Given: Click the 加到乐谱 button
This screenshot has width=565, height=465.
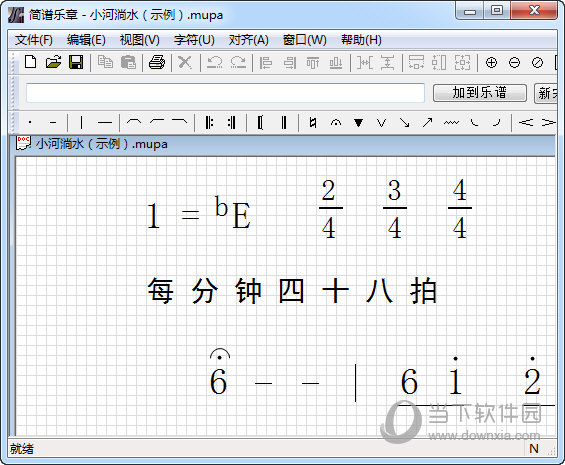Looking at the screenshot, I should (480, 93).
